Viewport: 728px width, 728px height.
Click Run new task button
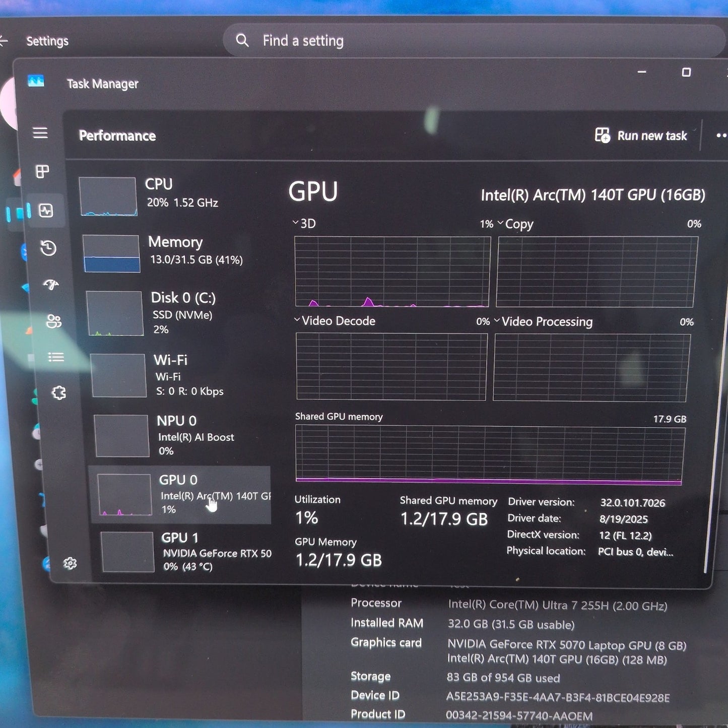click(x=641, y=136)
